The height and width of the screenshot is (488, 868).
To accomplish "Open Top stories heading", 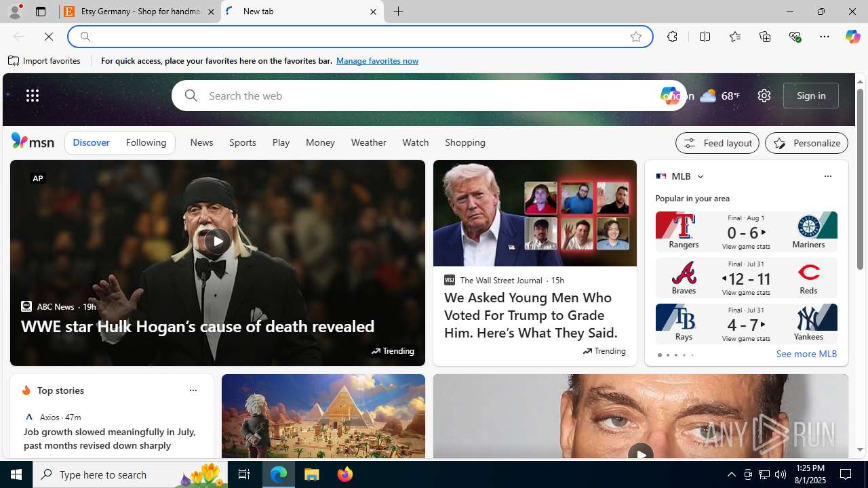I will click(x=60, y=390).
